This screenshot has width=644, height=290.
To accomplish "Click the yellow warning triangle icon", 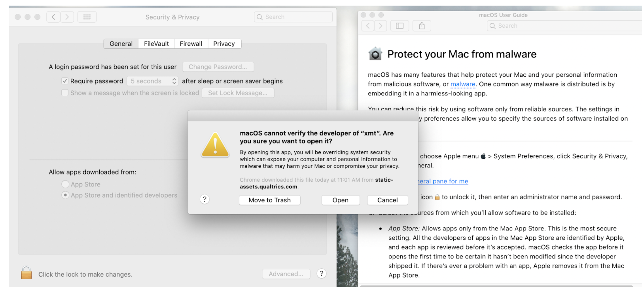I will point(215,145).
